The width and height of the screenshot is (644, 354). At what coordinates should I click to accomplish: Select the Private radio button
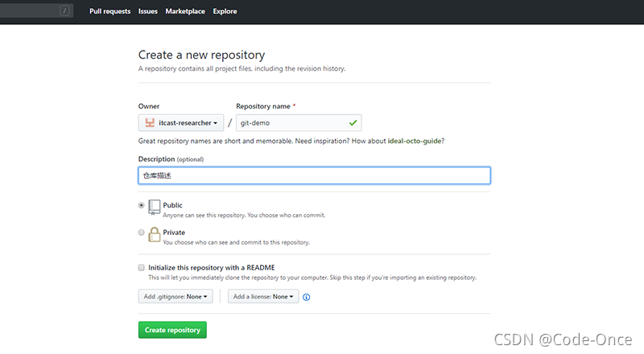142,233
